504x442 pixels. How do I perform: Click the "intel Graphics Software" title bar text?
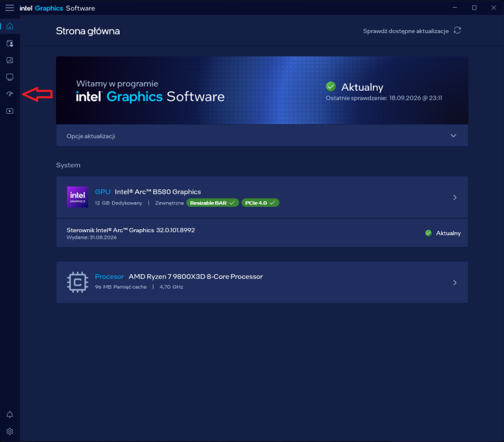pyautogui.click(x=57, y=8)
